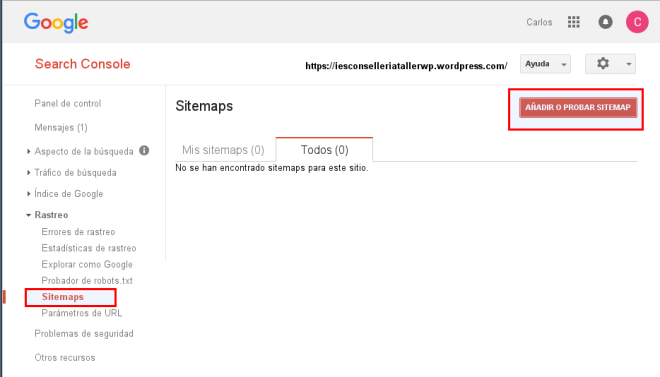660x377 pixels.
Task: Click the iesconselleriatallerwp.wordpress.com site URL
Action: coord(406,66)
